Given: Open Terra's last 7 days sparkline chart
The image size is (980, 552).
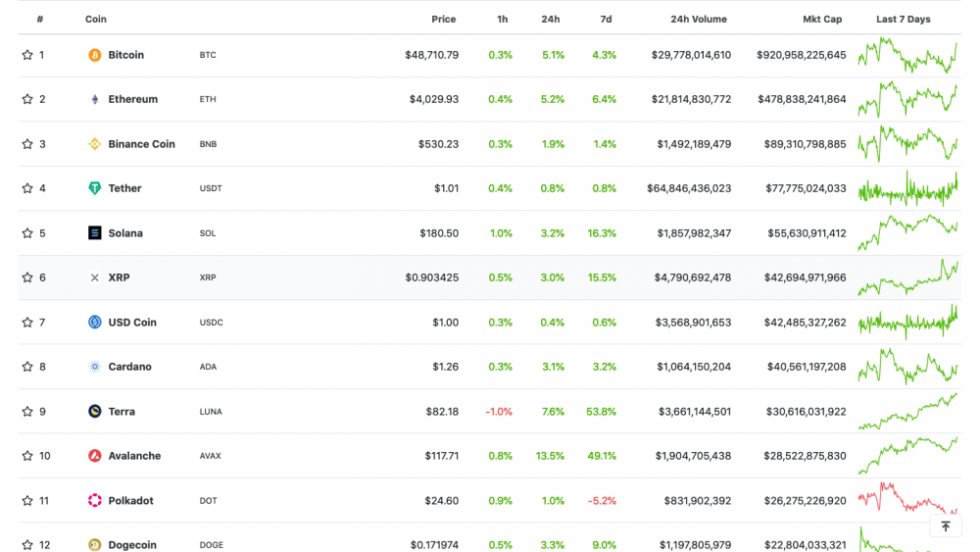Looking at the screenshot, I should 907,412.
